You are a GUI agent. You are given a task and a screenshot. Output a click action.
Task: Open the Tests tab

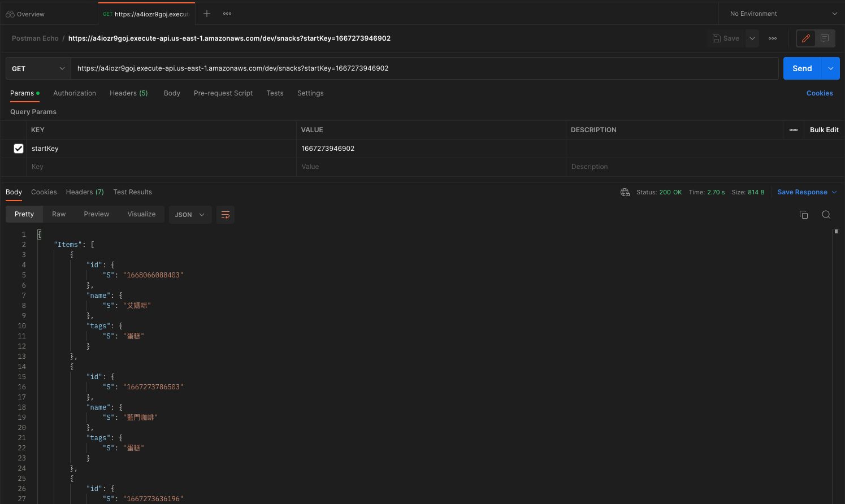(x=275, y=93)
